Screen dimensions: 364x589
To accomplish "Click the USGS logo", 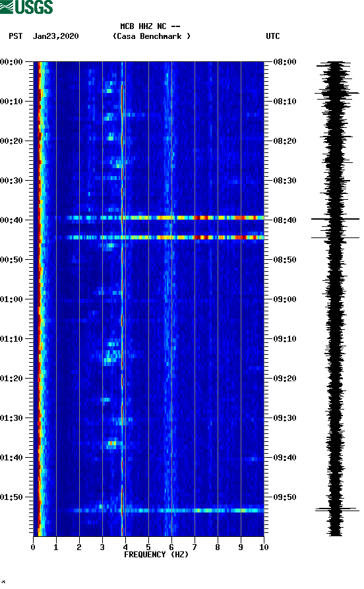I will tap(26, 7).
